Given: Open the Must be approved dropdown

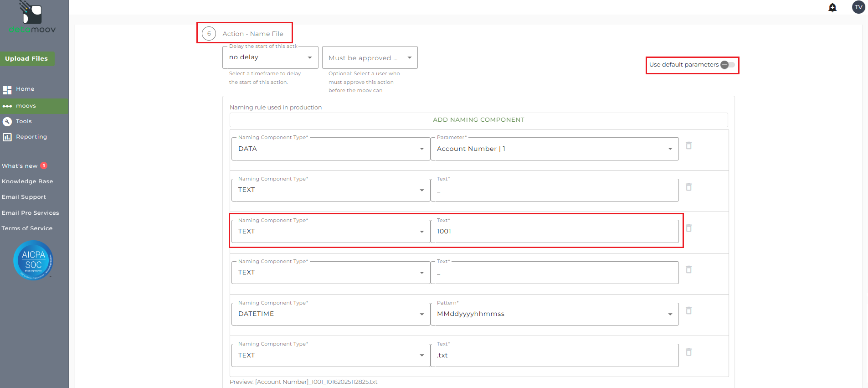Looking at the screenshot, I should 370,58.
